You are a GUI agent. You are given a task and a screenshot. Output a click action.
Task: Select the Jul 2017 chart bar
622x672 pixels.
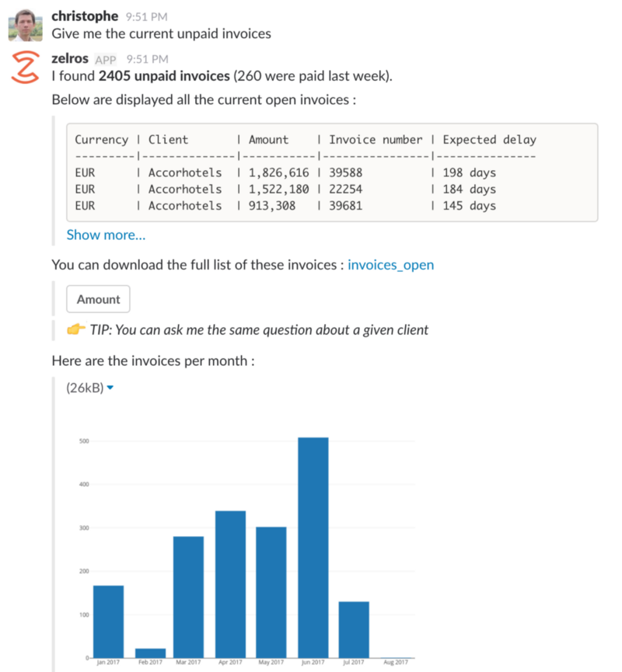click(x=354, y=629)
